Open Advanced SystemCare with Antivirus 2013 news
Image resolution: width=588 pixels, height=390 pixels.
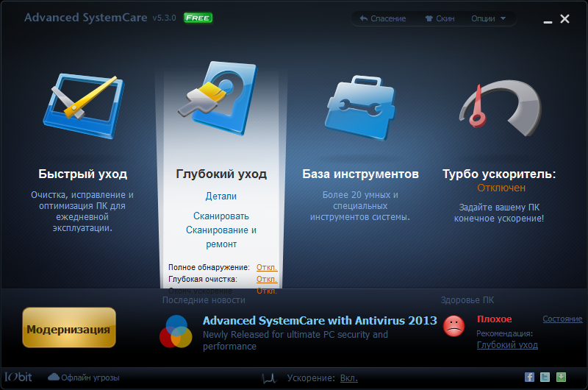(320, 321)
